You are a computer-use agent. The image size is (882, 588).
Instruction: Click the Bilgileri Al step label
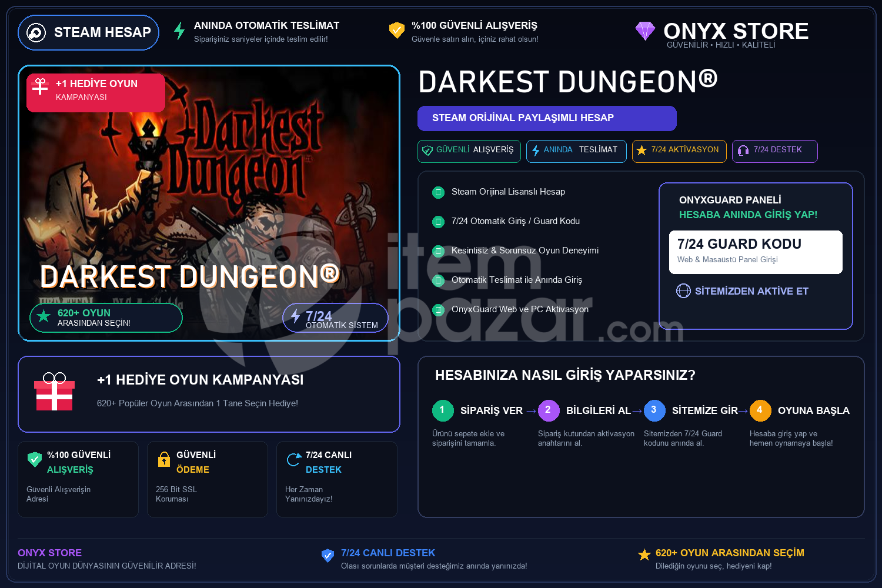(598, 410)
